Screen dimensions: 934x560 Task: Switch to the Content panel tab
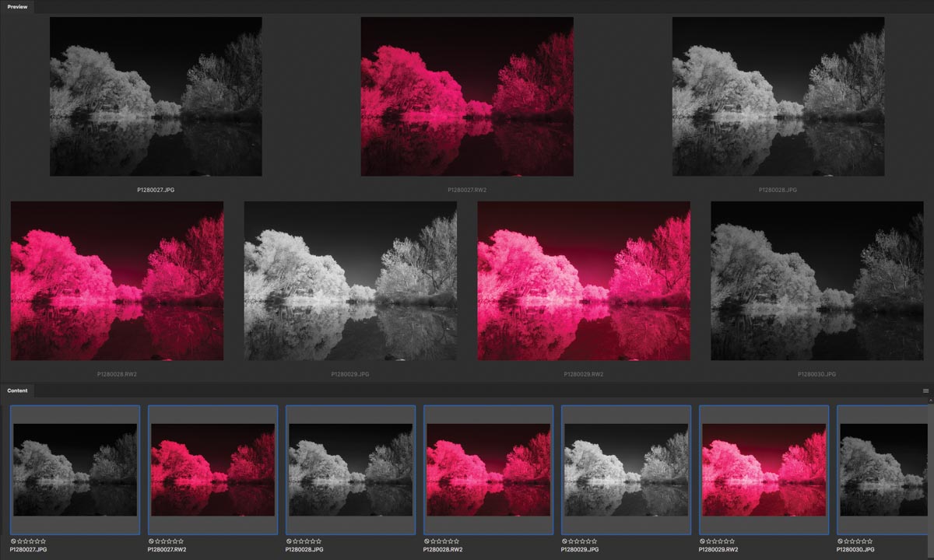click(x=17, y=390)
